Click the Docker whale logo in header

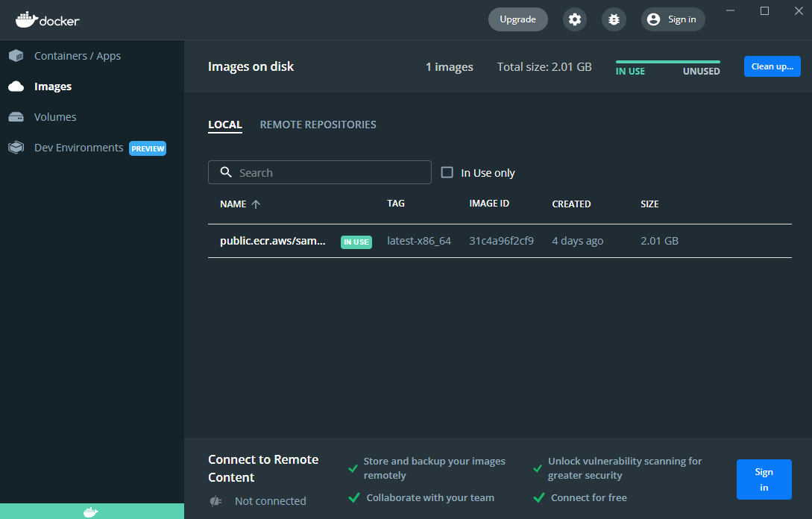tap(47, 19)
